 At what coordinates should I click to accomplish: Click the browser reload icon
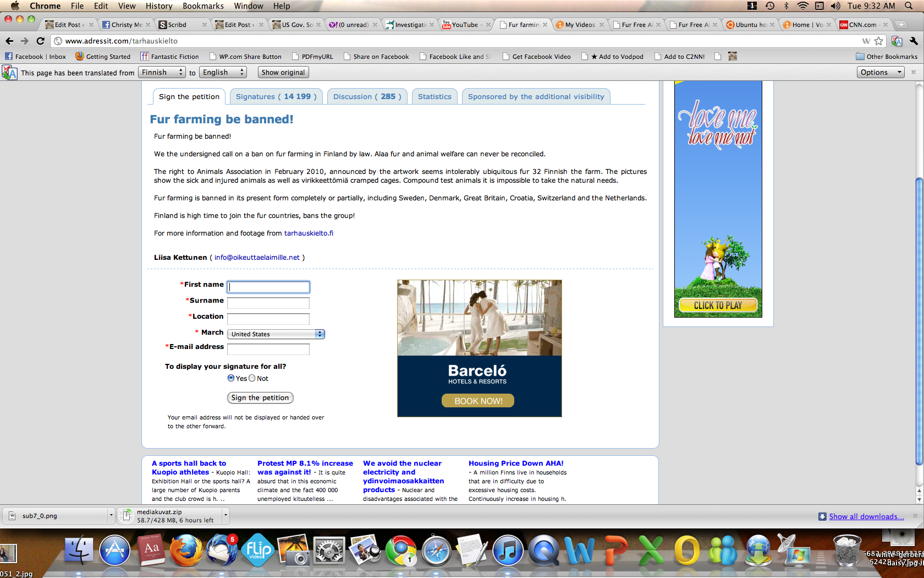40,41
